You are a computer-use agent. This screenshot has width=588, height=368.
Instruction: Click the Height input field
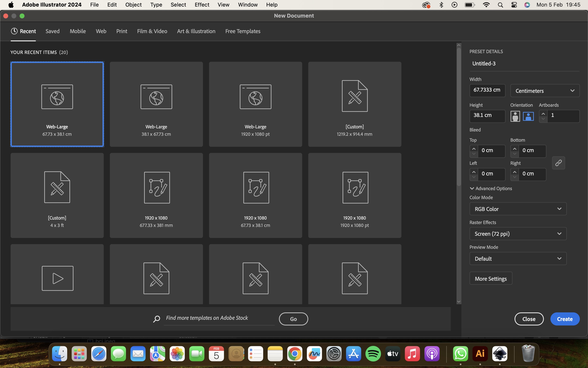pyautogui.click(x=487, y=116)
